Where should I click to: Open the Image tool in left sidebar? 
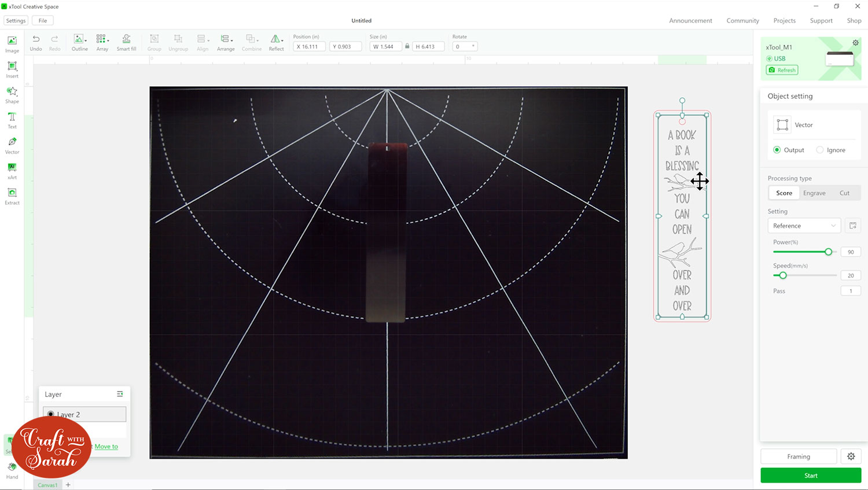pos(12,45)
